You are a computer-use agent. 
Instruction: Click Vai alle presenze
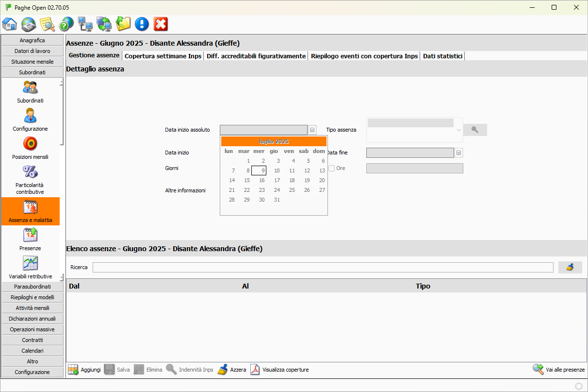559,370
